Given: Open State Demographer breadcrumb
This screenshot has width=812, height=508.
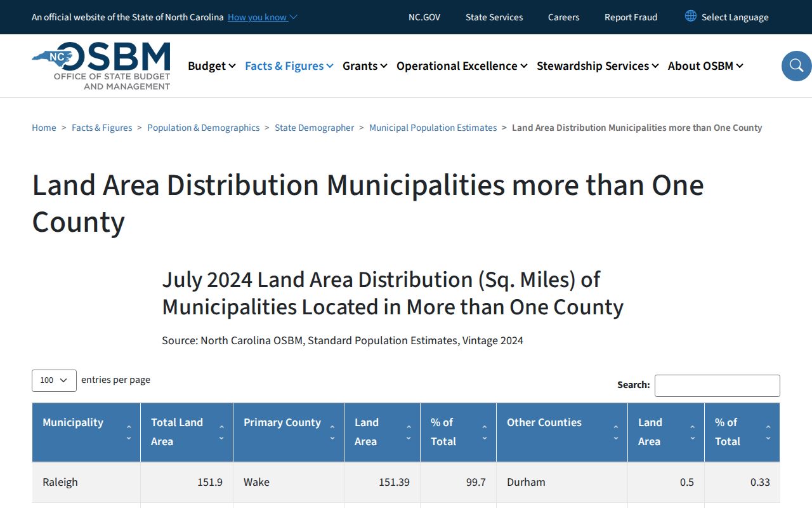Looking at the screenshot, I should [x=315, y=128].
